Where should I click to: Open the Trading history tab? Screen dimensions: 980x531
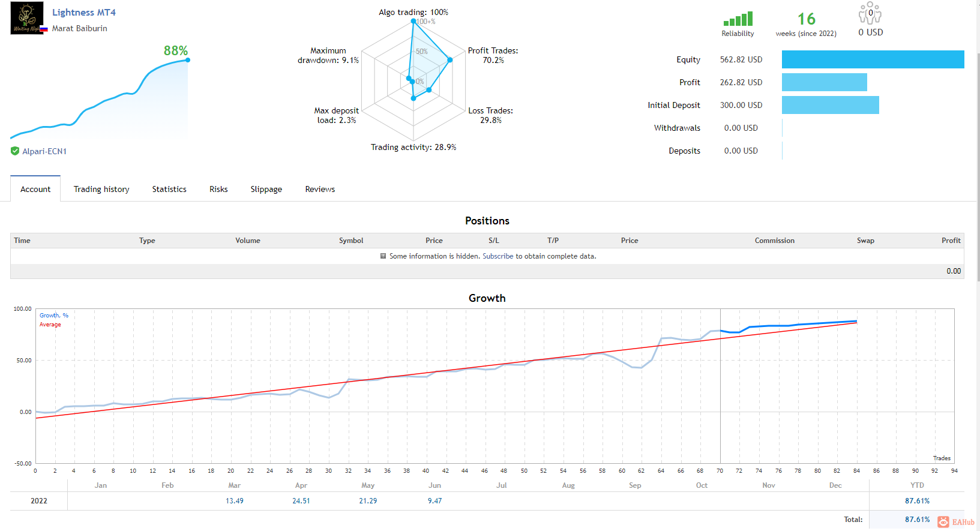pyautogui.click(x=101, y=189)
